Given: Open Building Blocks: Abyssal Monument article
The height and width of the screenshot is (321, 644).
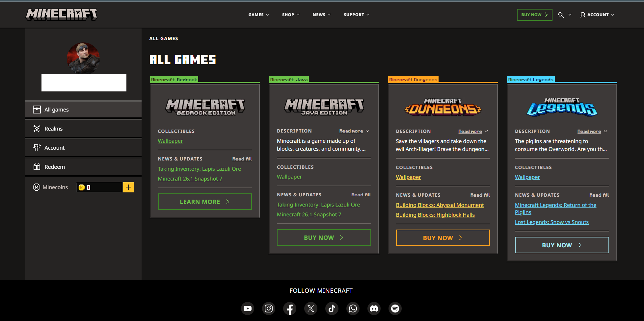Looking at the screenshot, I should point(440,205).
